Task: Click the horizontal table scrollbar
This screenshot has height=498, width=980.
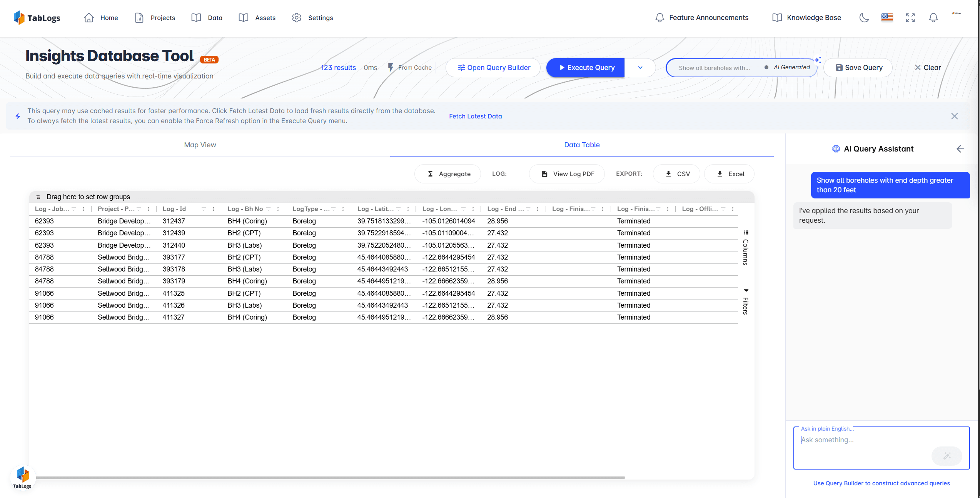Action: click(x=330, y=478)
